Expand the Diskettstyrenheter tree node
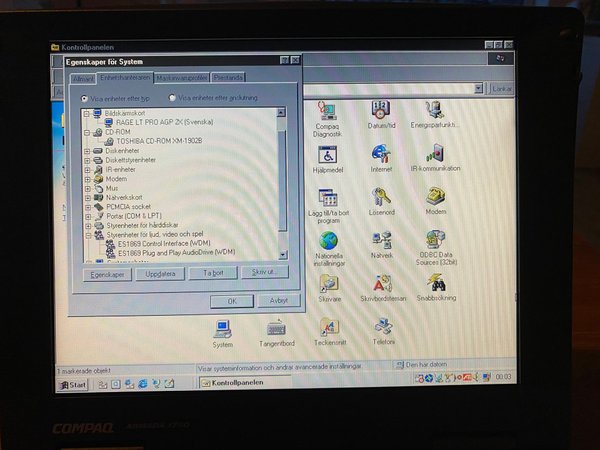Screen dimensions: 600x450 tap(87, 161)
